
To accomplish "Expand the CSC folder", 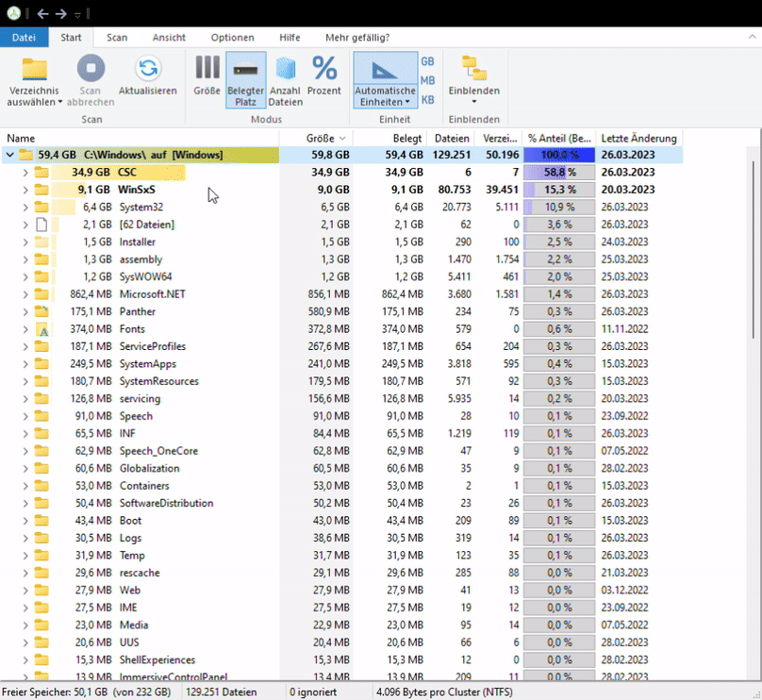I will (x=25, y=172).
